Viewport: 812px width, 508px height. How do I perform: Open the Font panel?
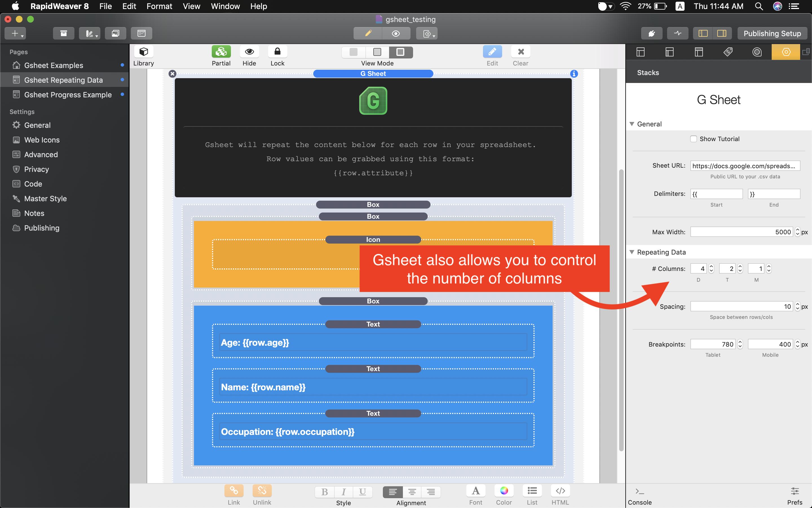tap(476, 491)
